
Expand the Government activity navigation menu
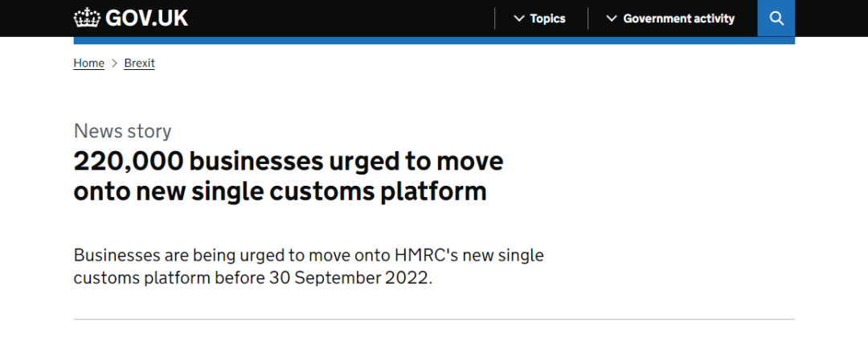(x=671, y=18)
